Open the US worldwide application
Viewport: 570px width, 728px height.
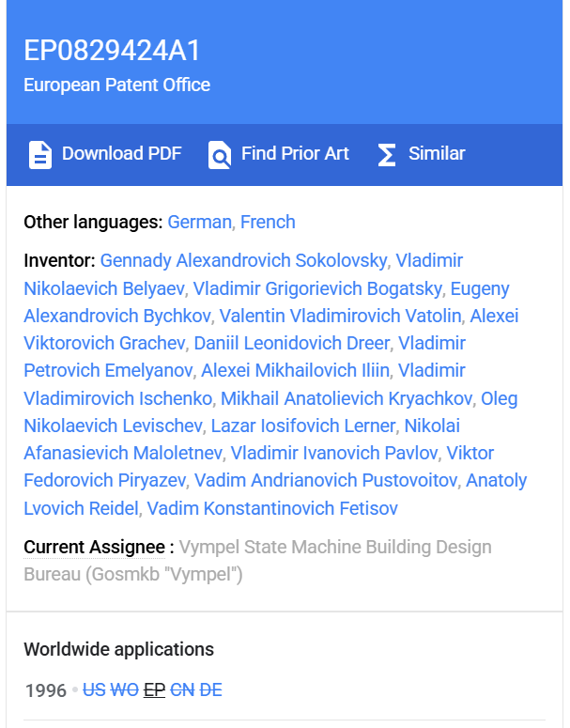94,690
